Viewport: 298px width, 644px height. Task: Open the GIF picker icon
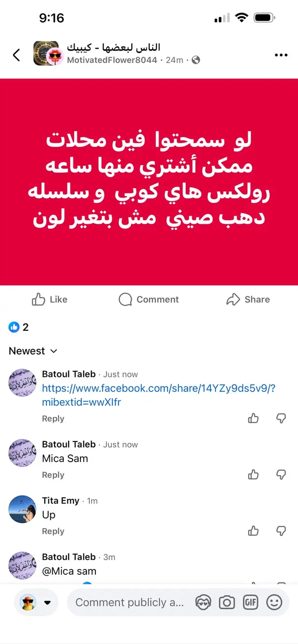tap(251, 603)
